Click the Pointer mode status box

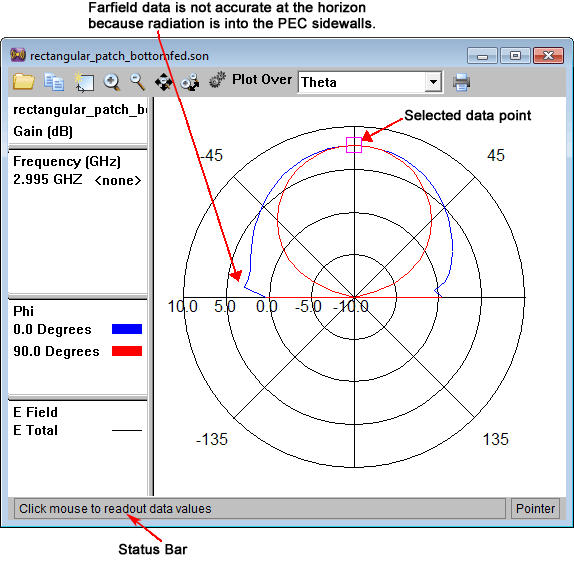(535, 508)
